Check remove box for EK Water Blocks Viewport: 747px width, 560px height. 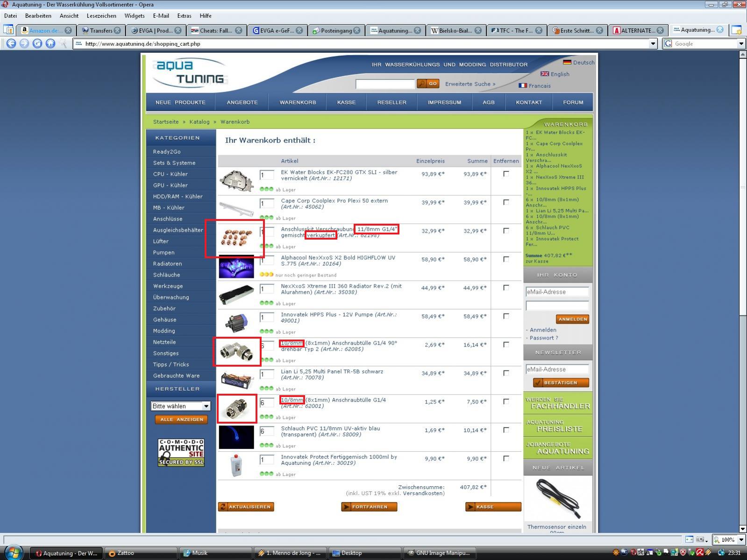(x=506, y=174)
